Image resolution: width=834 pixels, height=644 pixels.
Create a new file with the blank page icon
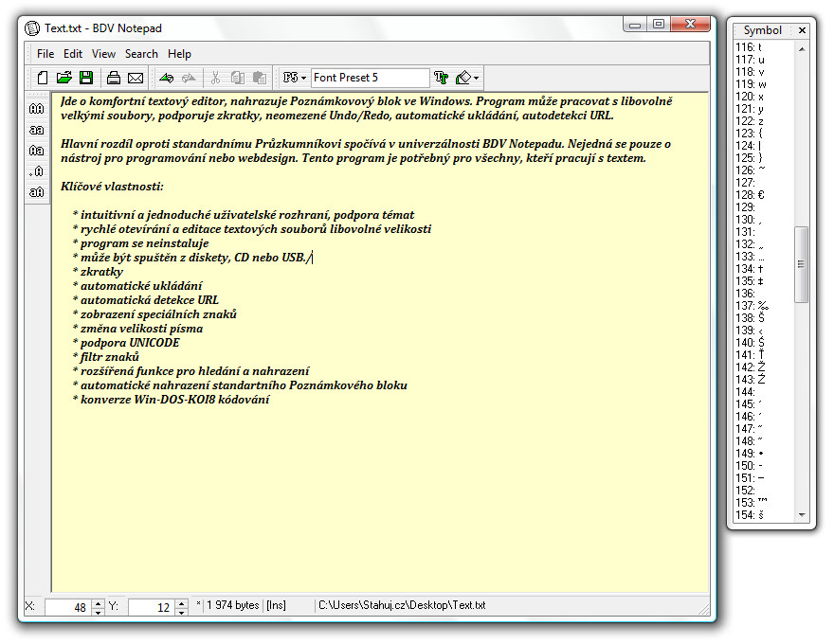pos(43,78)
